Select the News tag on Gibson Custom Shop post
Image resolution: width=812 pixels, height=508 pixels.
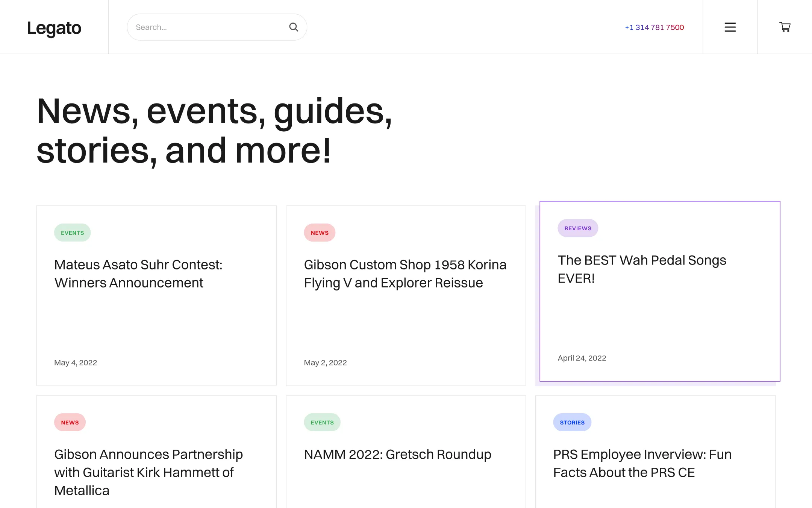click(x=320, y=233)
